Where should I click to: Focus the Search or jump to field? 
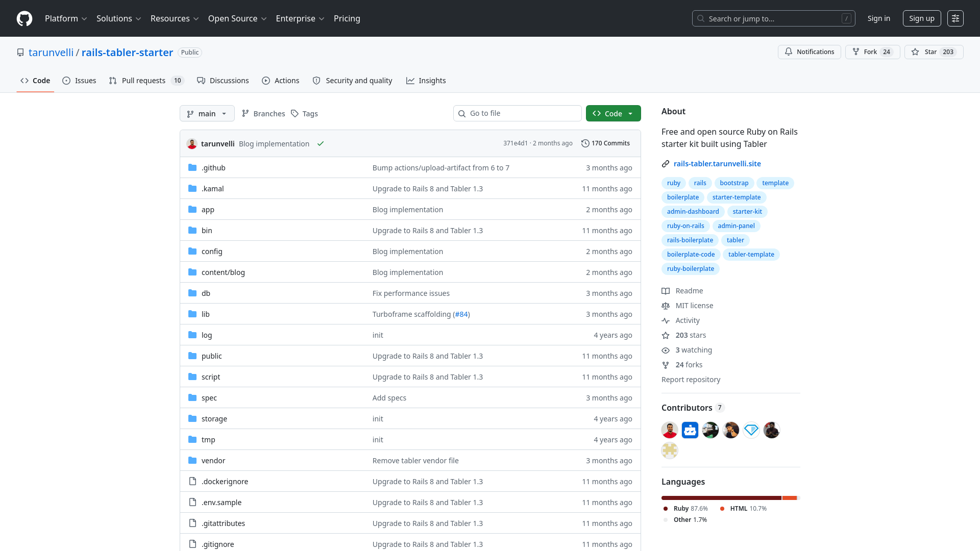[773, 18]
